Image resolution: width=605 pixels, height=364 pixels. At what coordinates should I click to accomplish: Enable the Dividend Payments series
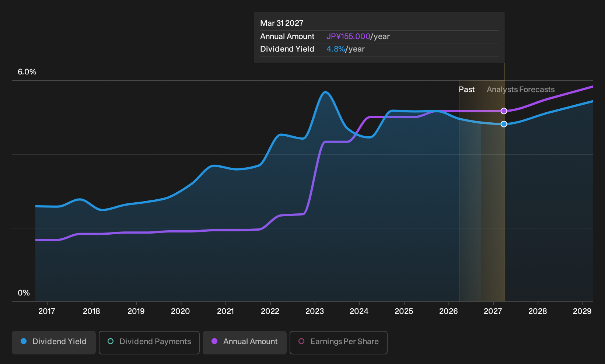coord(149,342)
